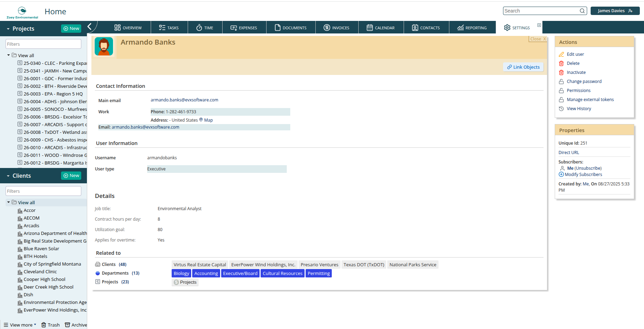Collapse the Projects panel header arrow
This screenshot has height=329, width=644.
pyautogui.click(x=8, y=29)
